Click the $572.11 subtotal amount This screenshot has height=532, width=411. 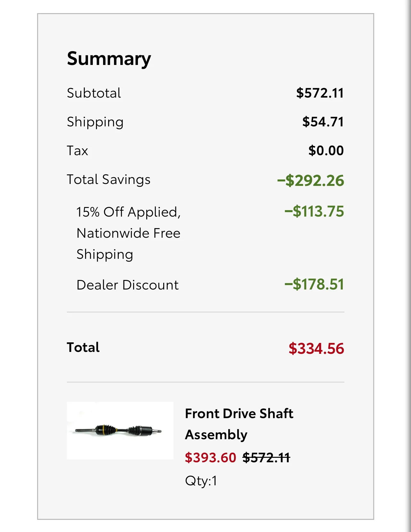coord(319,93)
